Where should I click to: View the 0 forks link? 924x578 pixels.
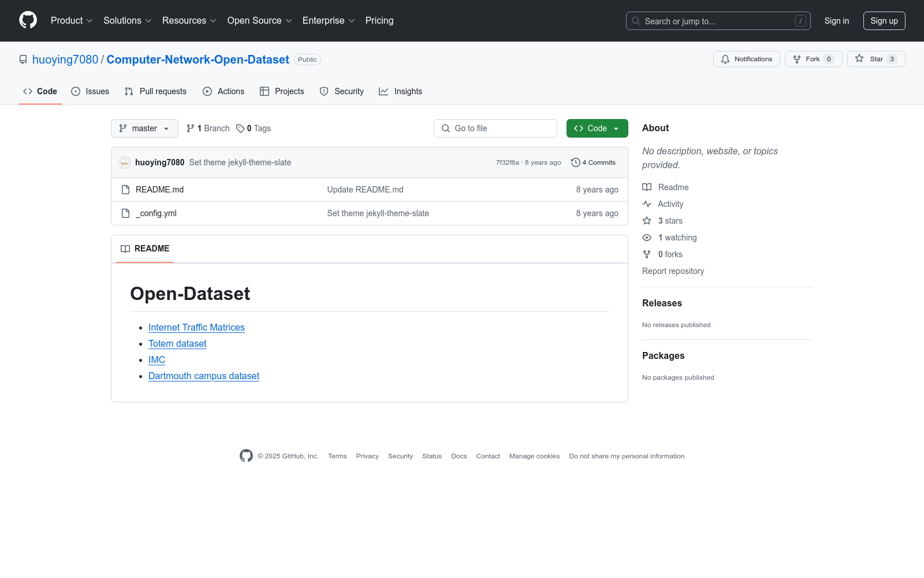[662, 254]
